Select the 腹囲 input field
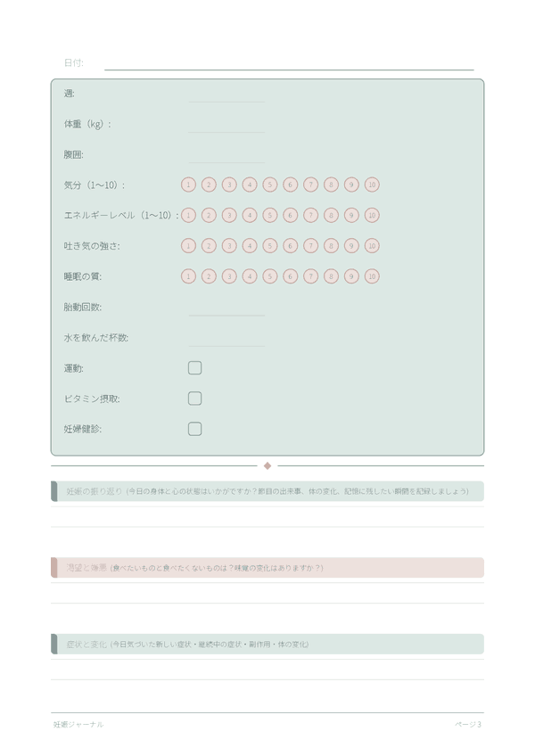Image resolution: width=535 pixels, height=756 pixels. [x=226, y=155]
